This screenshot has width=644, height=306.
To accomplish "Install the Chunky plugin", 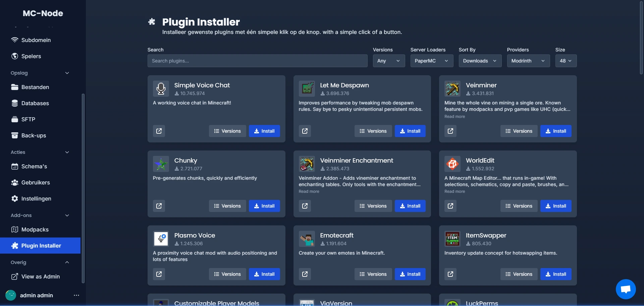I will pos(264,206).
